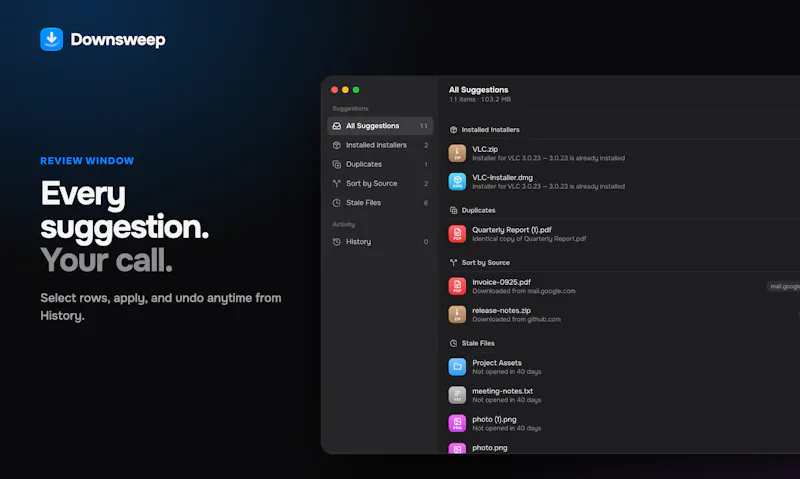
Task: Click the '11 items · 103.2 MB' summary text
Action: point(480,99)
